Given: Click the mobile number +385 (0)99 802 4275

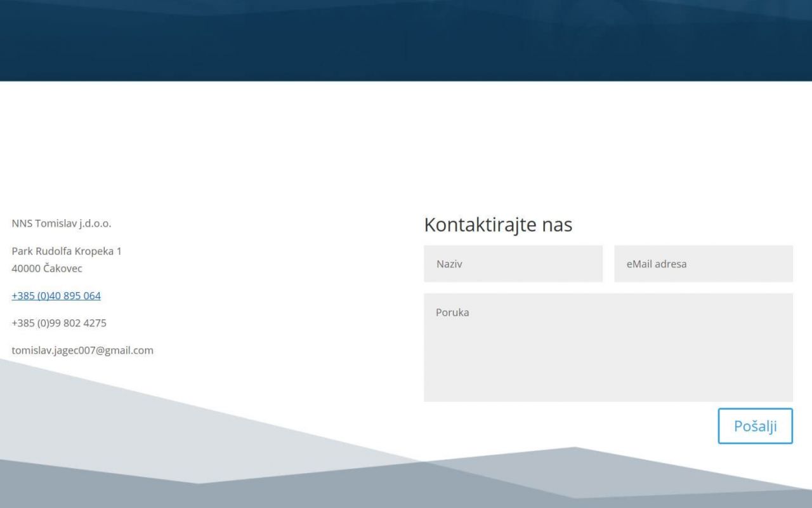Looking at the screenshot, I should click(59, 323).
